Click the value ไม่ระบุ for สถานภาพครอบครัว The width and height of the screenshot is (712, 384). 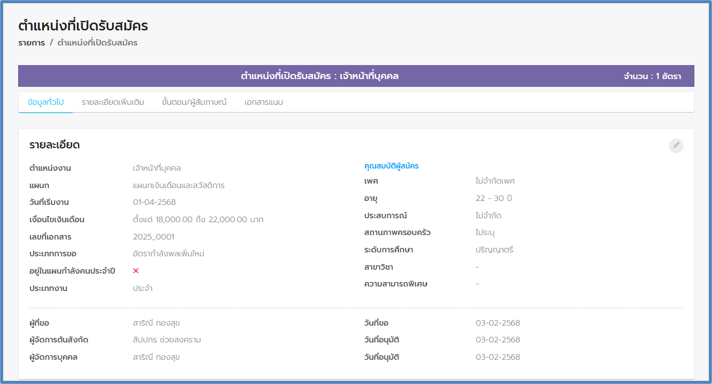[x=485, y=232]
